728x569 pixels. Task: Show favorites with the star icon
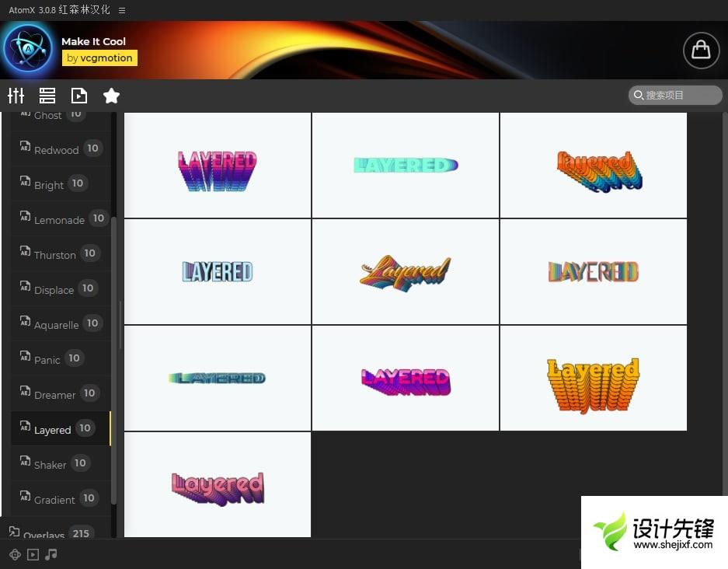111,96
